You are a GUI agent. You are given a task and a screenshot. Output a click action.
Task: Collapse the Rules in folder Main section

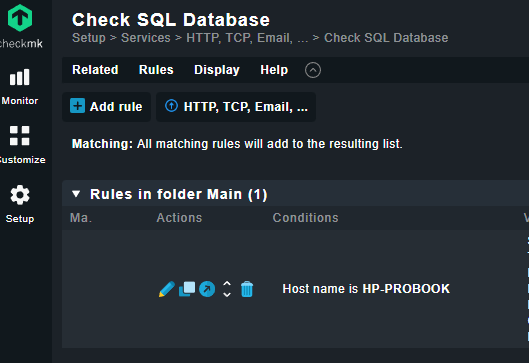pos(76,194)
